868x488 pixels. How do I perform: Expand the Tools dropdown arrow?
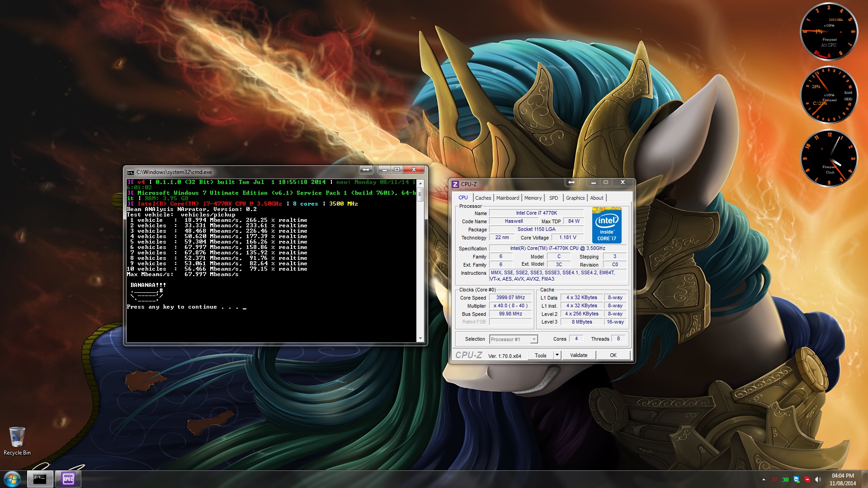pyautogui.click(x=557, y=355)
